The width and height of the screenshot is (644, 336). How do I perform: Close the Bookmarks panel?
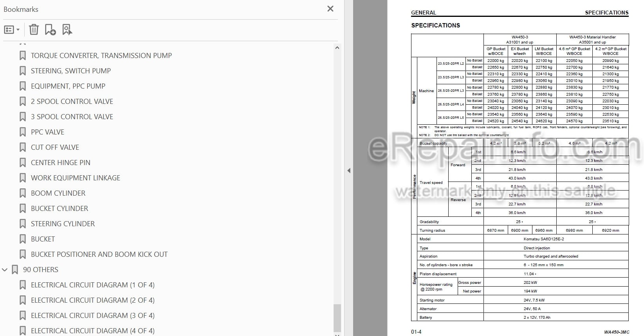click(x=330, y=9)
